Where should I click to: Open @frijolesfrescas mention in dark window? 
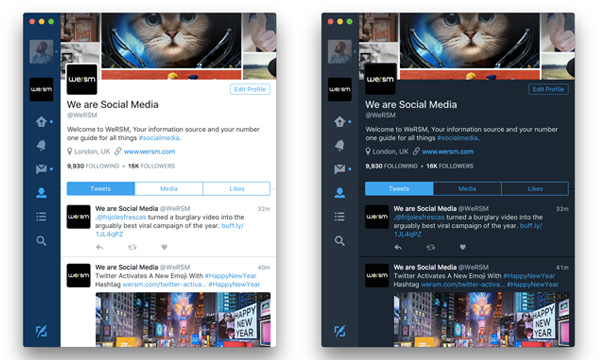point(419,217)
